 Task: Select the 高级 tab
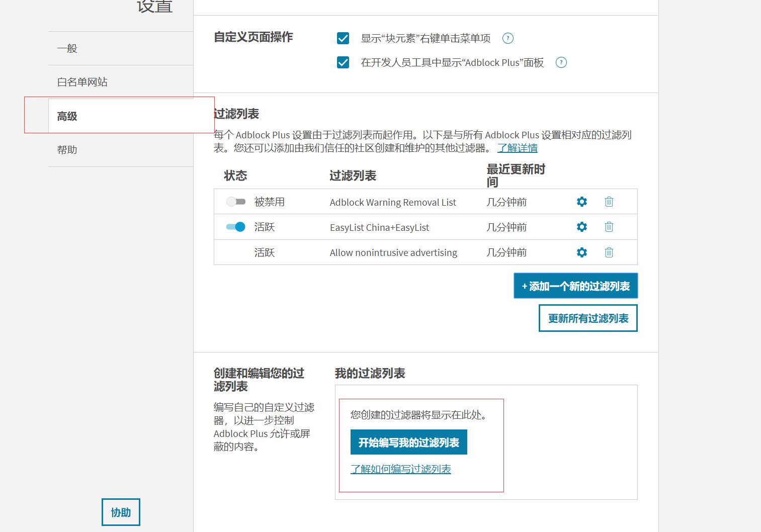point(121,116)
